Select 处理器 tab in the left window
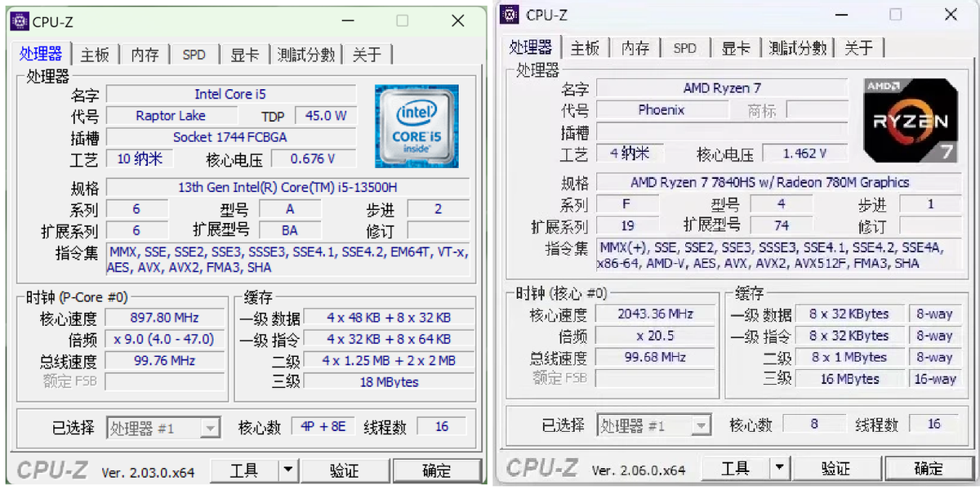This screenshot has width=980, height=490. [x=41, y=53]
